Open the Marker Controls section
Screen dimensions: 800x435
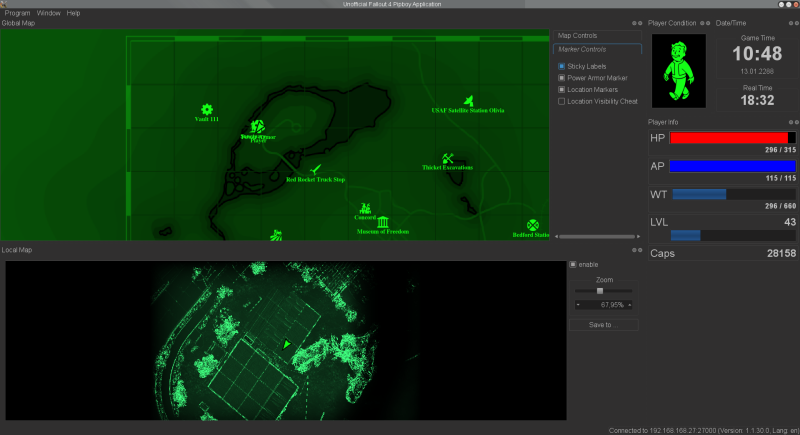coord(597,49)
